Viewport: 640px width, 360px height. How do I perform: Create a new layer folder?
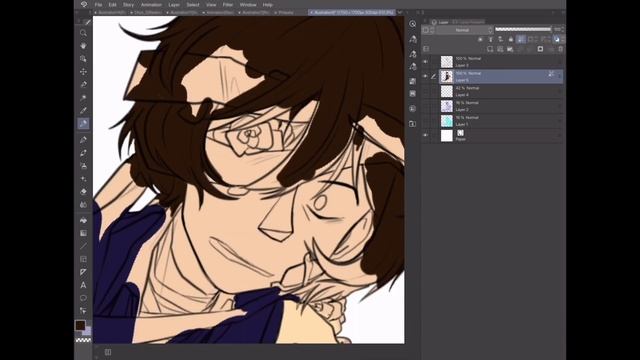(510, 49)
